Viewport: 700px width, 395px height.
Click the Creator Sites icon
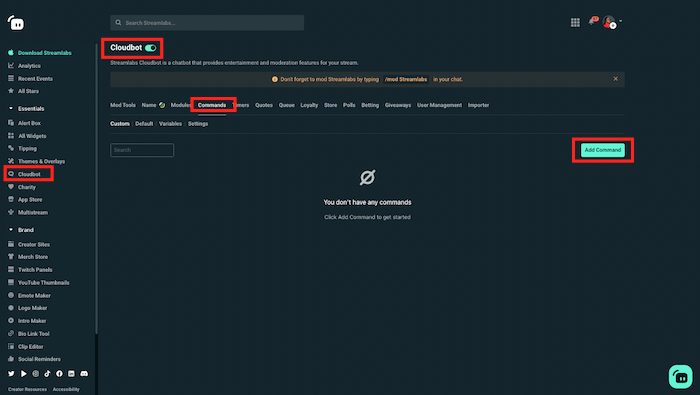point(11,244)
